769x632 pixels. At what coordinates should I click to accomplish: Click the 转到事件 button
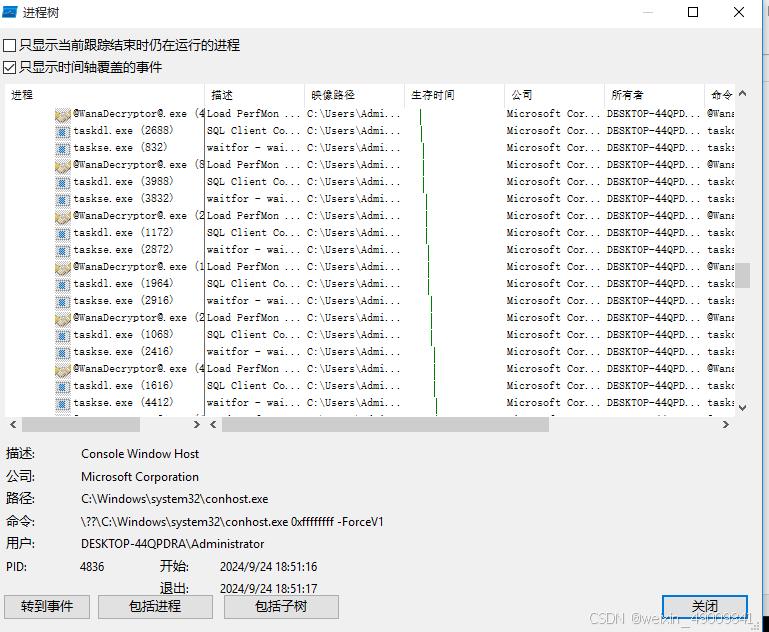click(47, 607)
